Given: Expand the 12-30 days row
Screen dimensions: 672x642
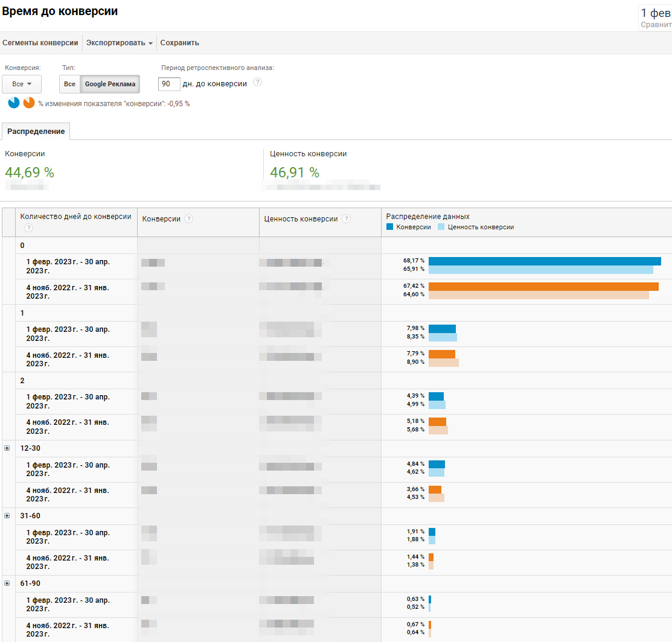Looking at the screenshot, I should tap(7, 448).
